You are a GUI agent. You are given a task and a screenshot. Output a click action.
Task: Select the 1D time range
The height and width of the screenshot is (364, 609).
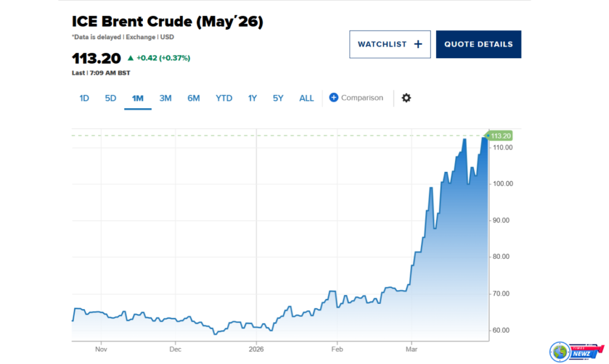[84, 98]
